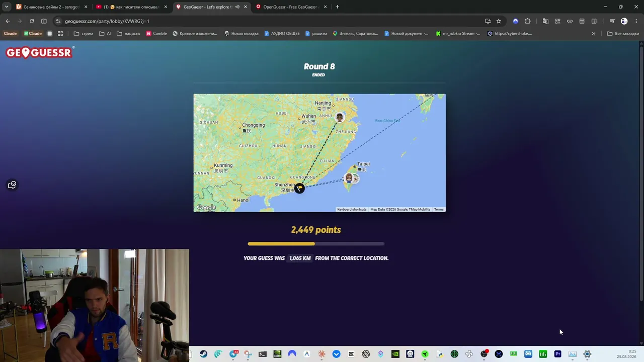This screenshot has width=644, height=362.
Task: Open the browser profile avatar
Action: point(624,21)
